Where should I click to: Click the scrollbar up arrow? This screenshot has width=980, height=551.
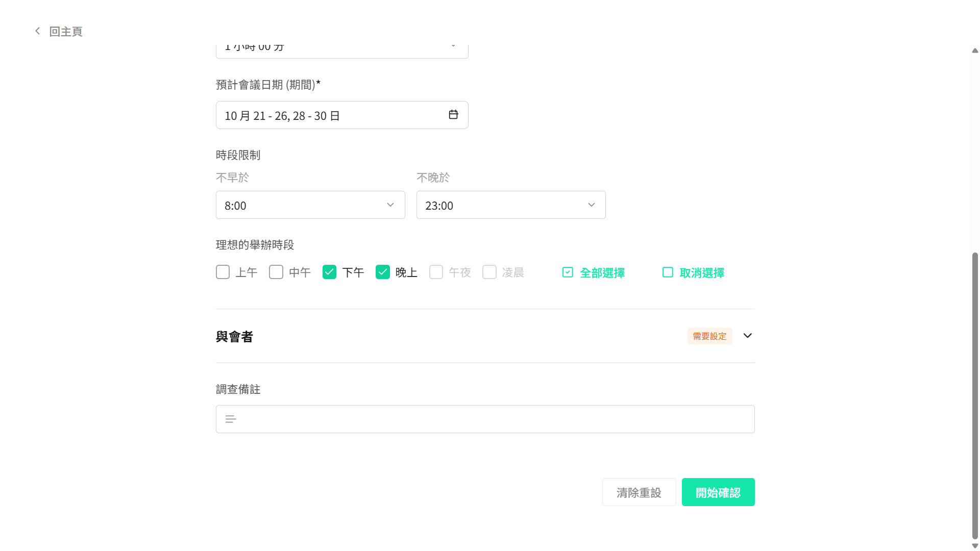pos(974,51)
